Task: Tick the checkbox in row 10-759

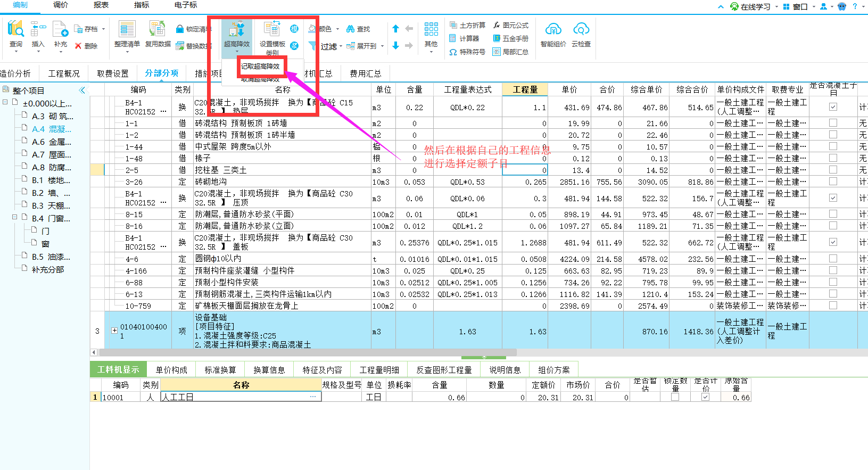Action: (833, 306)
